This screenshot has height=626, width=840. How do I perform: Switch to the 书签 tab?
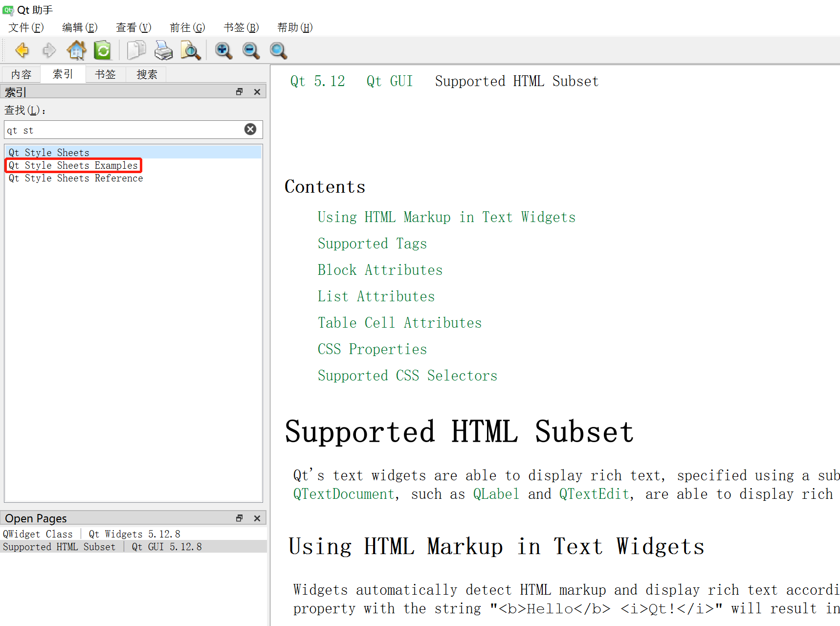105,74
